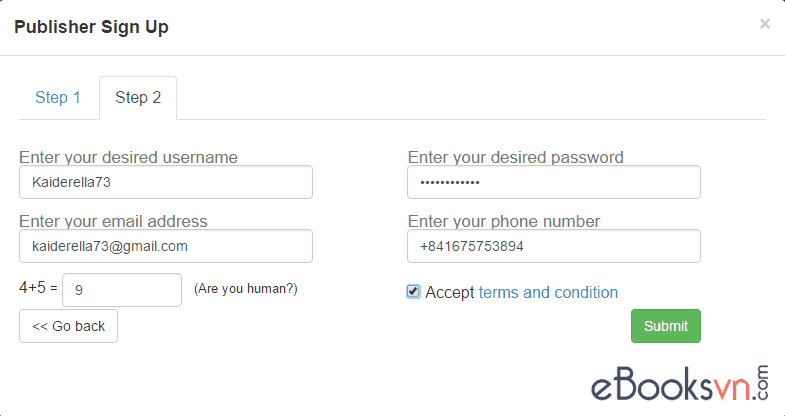Click into the desired password field

point(553,182)
